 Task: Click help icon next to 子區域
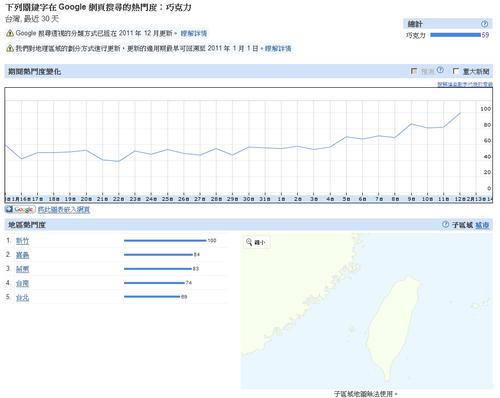tap(445, 225)
